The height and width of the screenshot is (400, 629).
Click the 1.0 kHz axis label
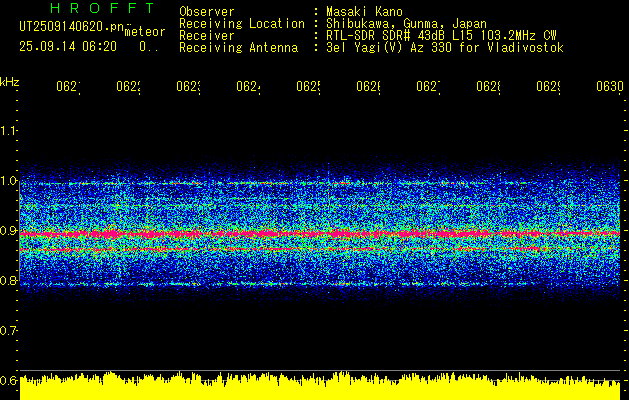(x=8, y=181)
